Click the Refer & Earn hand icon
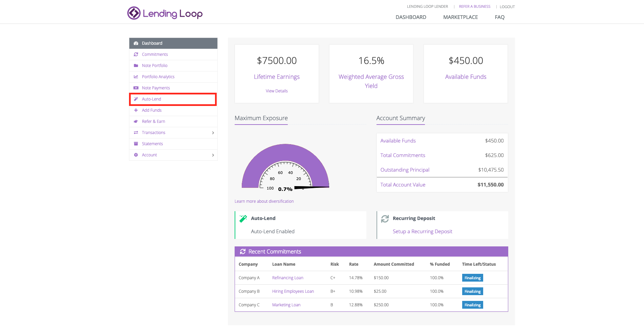 [136, 122]
